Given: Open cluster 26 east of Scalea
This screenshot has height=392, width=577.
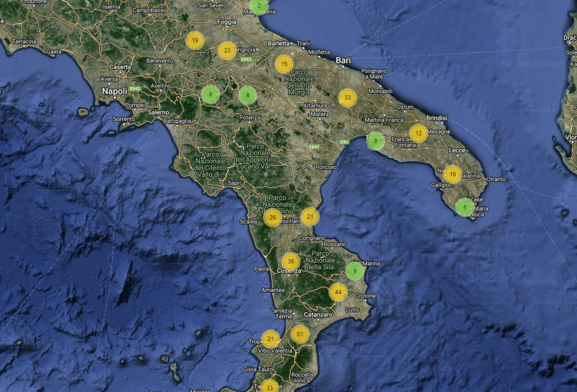Looking at the screenshot, I should (273, 217).
